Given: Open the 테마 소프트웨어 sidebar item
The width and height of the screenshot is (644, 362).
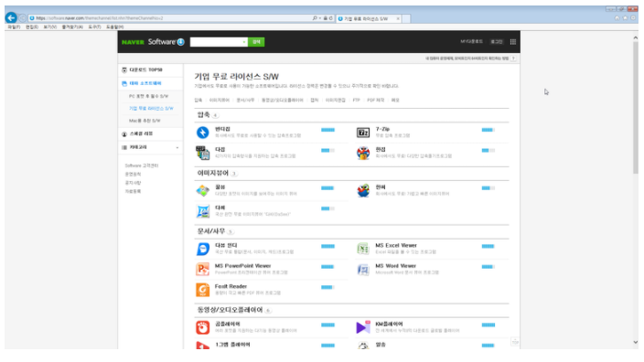Looking at the screenshot, I should [x=151, y=83].
